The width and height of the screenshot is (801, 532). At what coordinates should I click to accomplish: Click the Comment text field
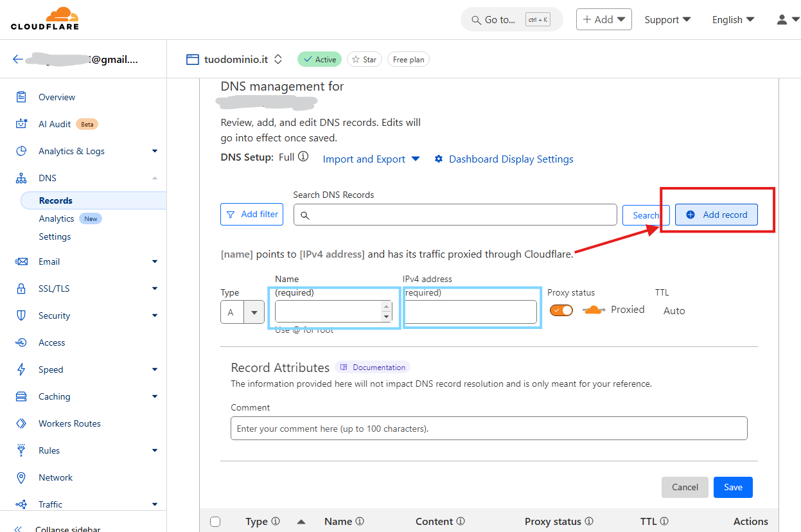pyautogui.click(x=489, y=428)
